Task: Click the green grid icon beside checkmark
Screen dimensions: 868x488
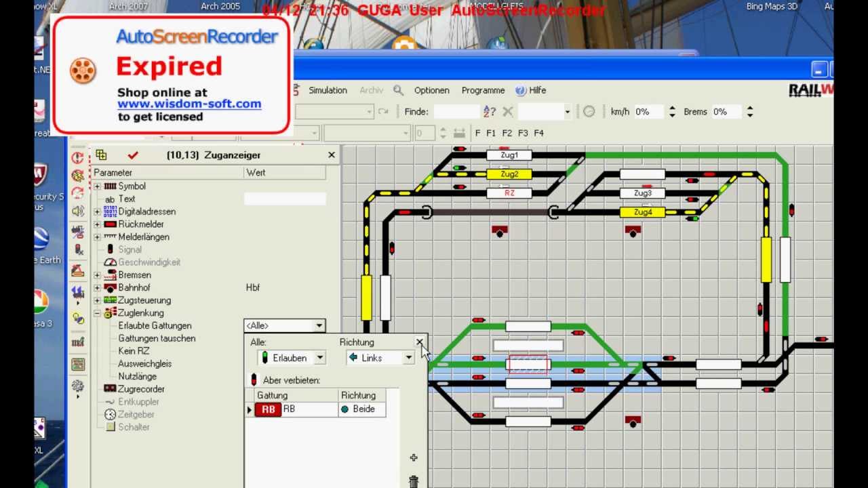Action: point(101,155)
